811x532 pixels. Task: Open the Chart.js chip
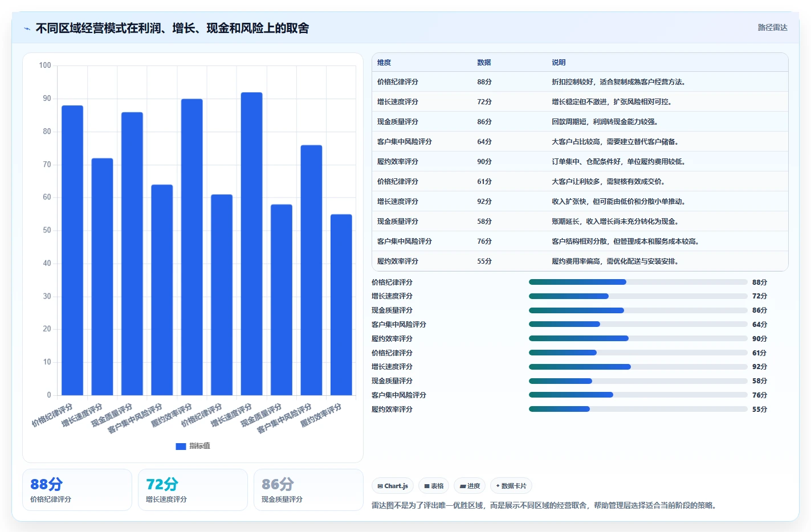393,486
